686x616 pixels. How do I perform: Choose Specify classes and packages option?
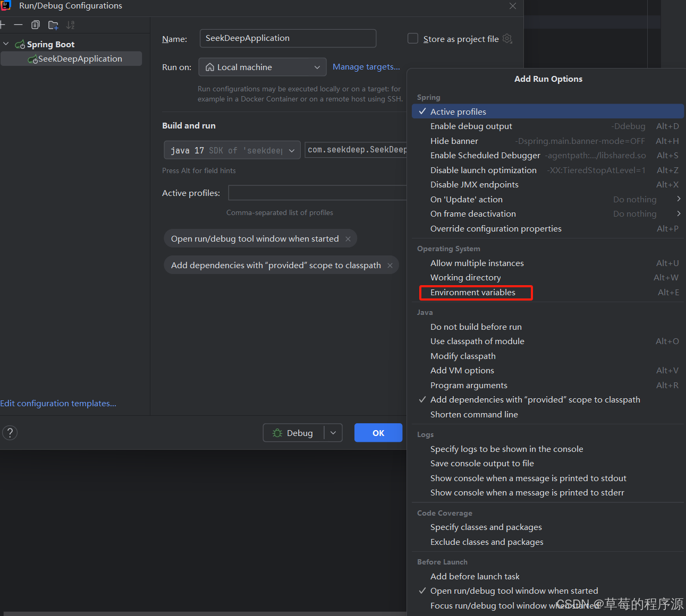point(548,527)
